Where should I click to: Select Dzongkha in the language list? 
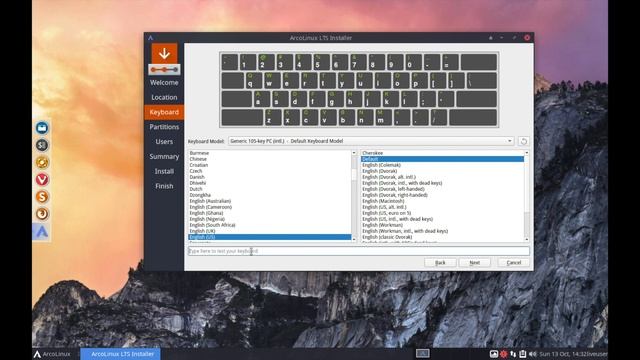[x=269, y=195]
